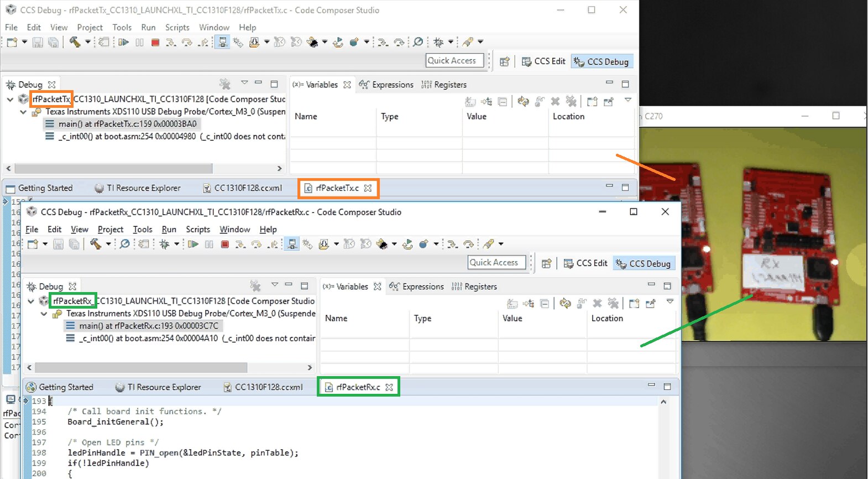
Task: Click the Search icon in the rfPacketRx toolbar
Action: click(125, 244)
